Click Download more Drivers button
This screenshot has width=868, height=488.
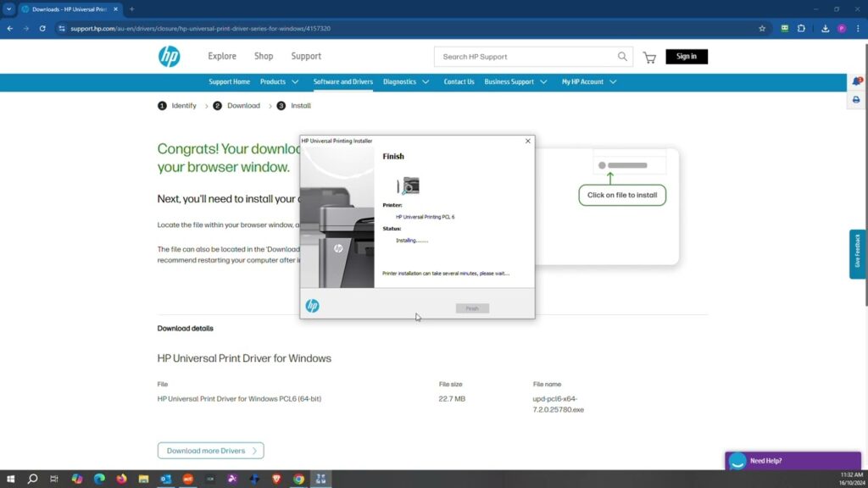[x=210, y=451]
